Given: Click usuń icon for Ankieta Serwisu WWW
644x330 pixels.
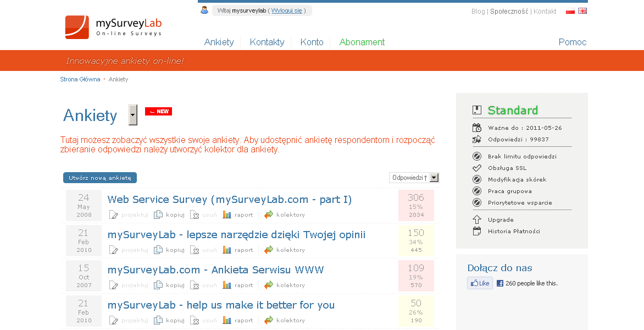Looking at the screenshot, I should (x=195, y=285).
